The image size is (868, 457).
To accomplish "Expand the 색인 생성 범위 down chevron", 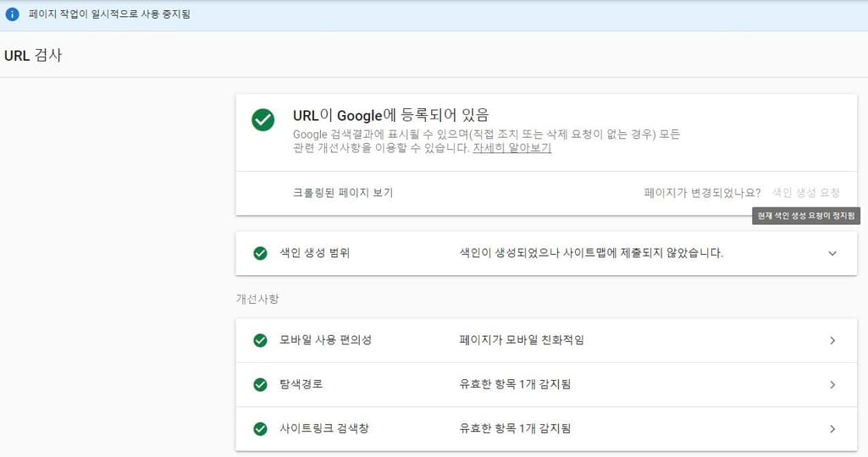I will [832, 253].
